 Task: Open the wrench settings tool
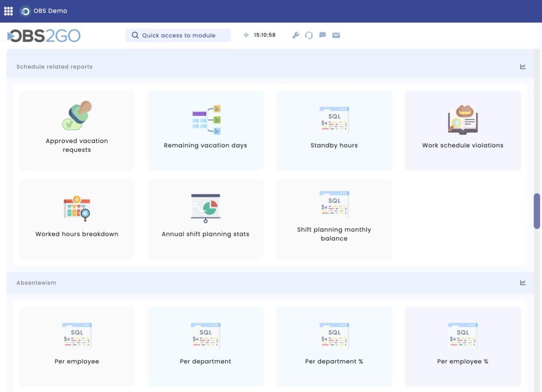tap(295, 35)
